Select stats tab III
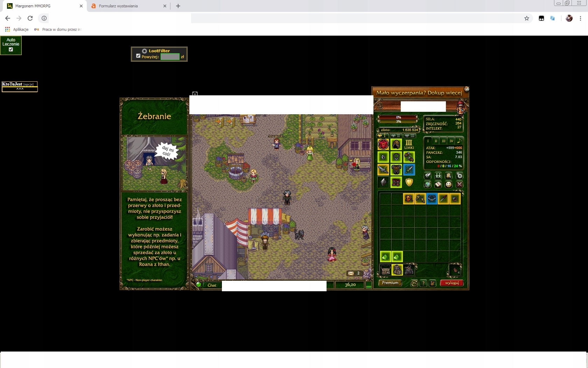Viewport: 588px width, 368px height. pyautogui.click(x=443, y=141)
